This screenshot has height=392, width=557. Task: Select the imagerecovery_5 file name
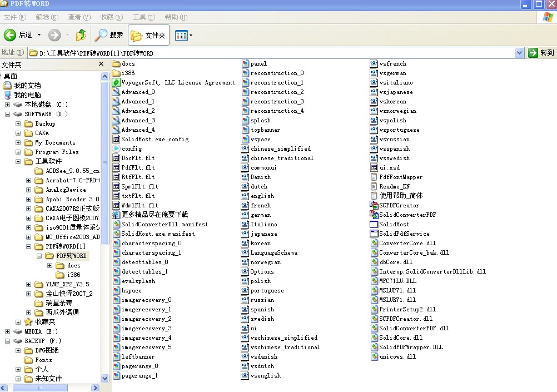click(147, 347)
